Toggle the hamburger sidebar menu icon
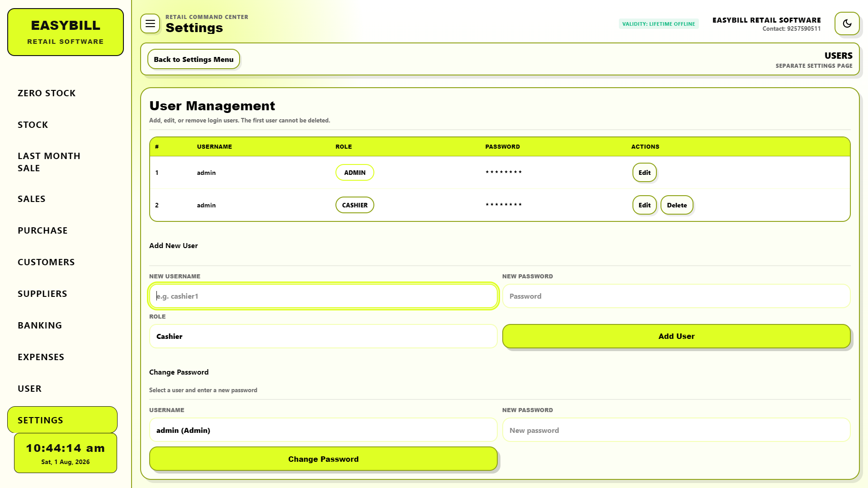Image resolution: width=868 pixels, height=488 pixels. (150, 23)
